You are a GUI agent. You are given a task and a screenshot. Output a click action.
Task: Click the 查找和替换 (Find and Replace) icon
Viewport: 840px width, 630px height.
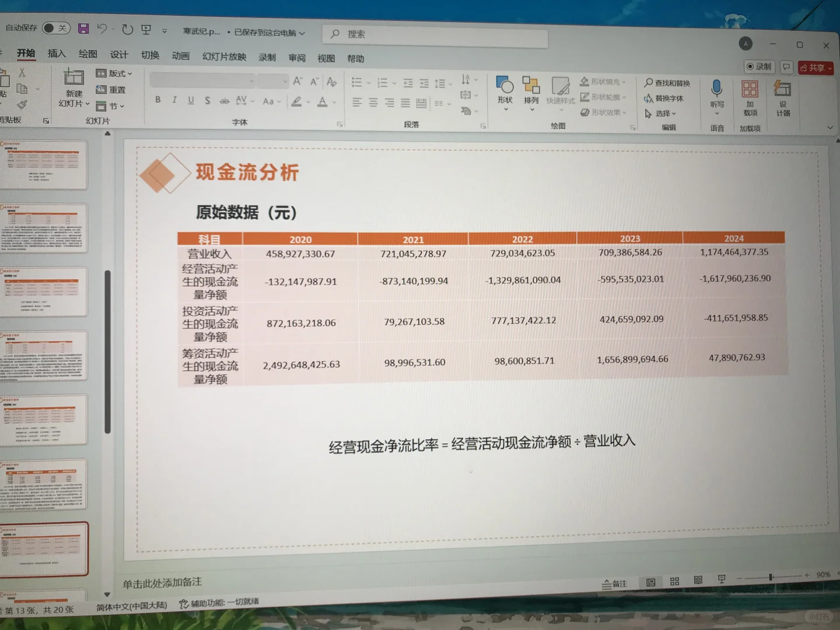tap(649, 83)
